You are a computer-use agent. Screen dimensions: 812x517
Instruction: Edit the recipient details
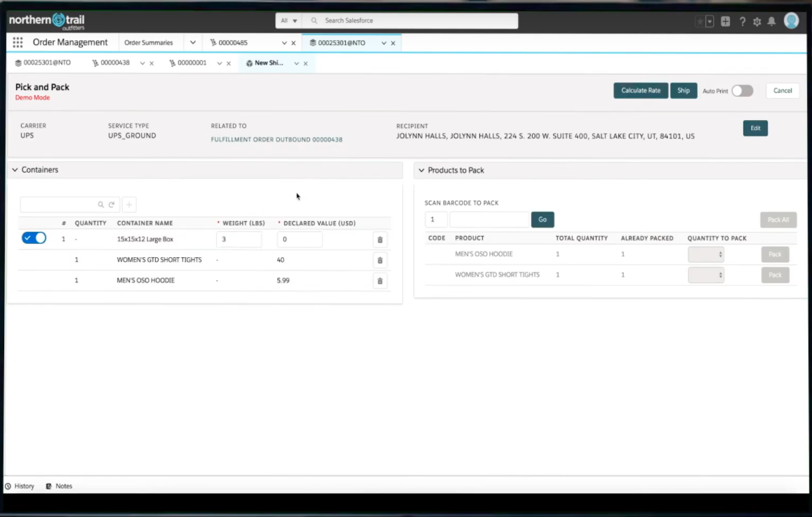click(x=756, y=128)
